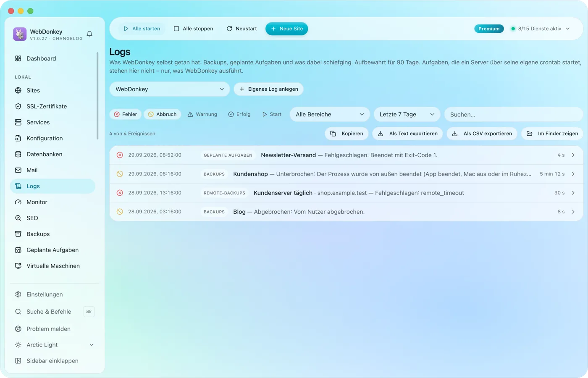This screenshot has width=588, height=378.
Task: Toggle the Warnung filter
Action: coord(202,114)
